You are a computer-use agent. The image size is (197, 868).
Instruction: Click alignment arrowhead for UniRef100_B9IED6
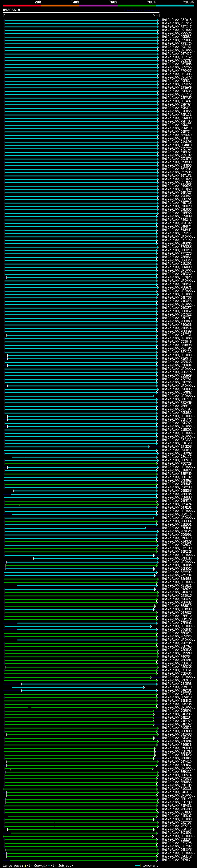click(149, 447)
